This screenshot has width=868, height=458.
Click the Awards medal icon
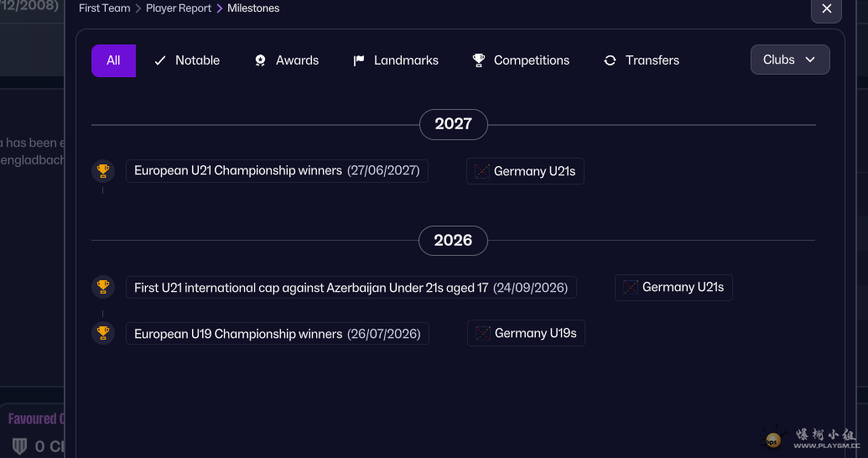[260, 60]
